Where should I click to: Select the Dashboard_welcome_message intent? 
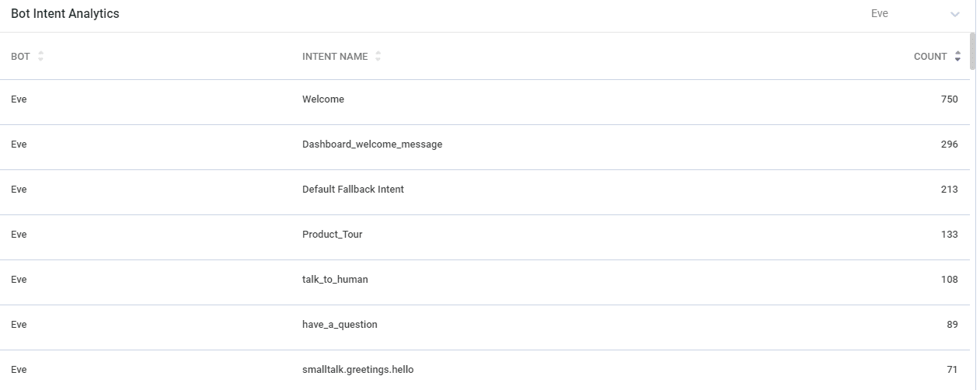pyautogui.click(x=372, y=145)
